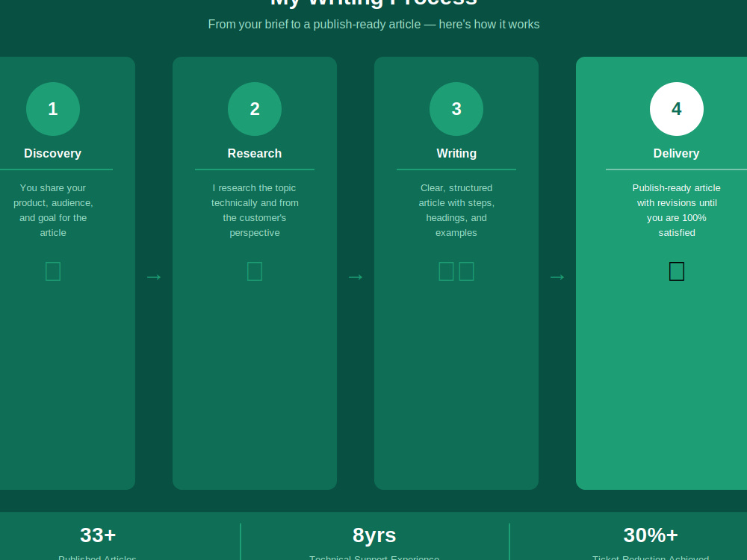Select the Discovery heading
The image size is (747, 560).
click(53, 153)
